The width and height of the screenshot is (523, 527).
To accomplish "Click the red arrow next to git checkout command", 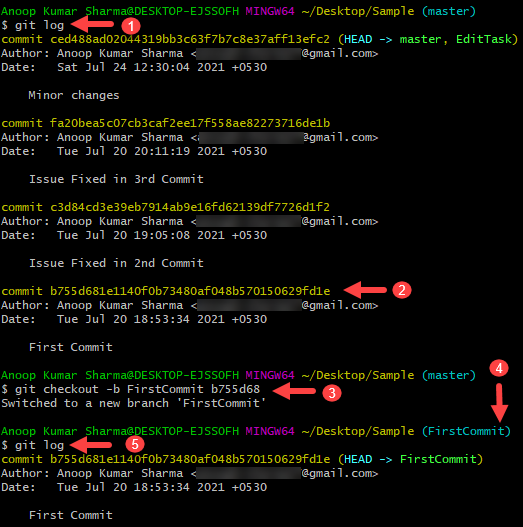I will [294, 391].
